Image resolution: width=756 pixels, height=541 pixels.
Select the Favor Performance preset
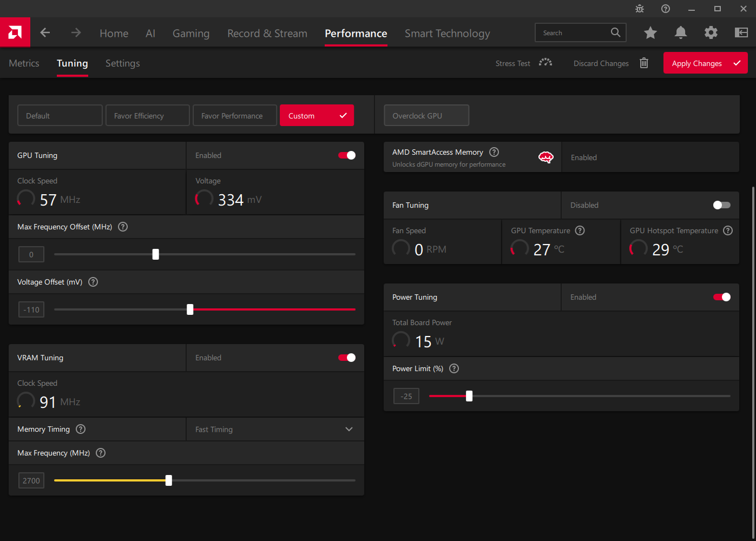point(235,115)
